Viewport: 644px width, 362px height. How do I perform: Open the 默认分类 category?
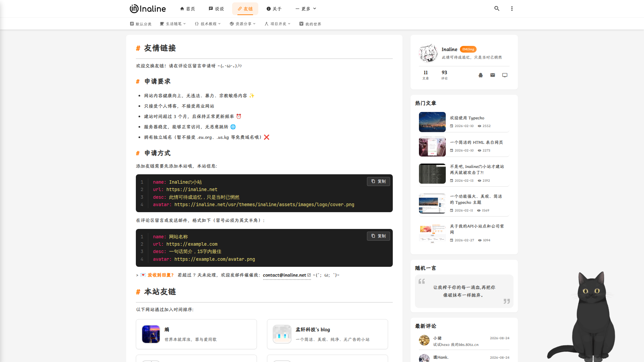pyautogui.click(x=141, y=24)
